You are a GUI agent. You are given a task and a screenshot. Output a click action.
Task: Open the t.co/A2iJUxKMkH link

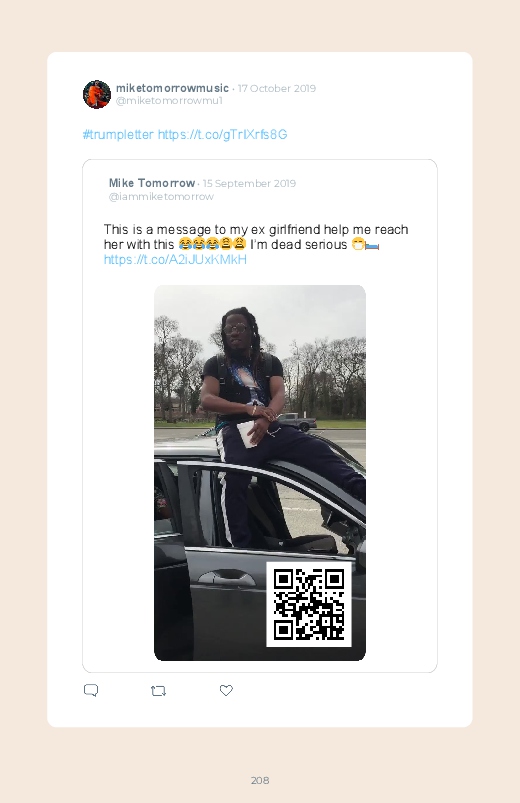tap(175, 260)
